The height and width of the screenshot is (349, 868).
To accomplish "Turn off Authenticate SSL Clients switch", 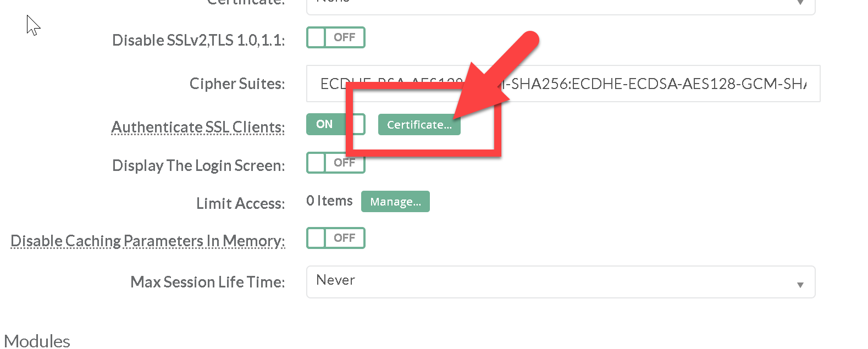I will [x=335, y=124].
